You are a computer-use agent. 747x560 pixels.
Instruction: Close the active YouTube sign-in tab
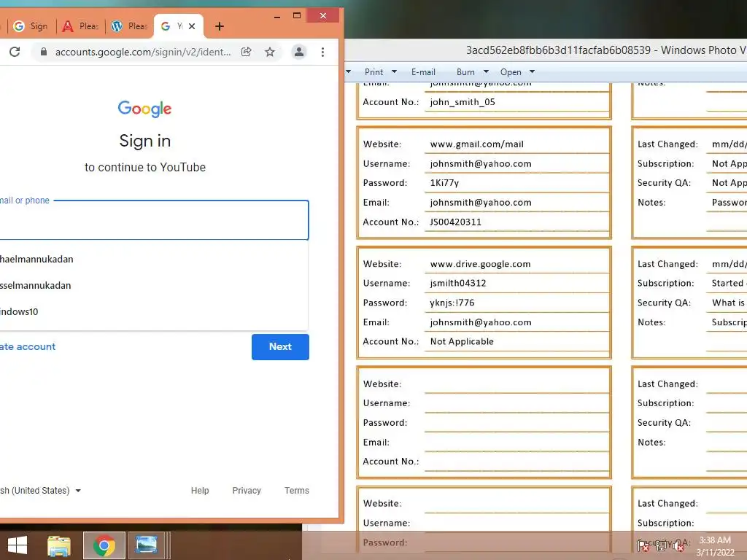pyautogui.click(x=192, y=26)
